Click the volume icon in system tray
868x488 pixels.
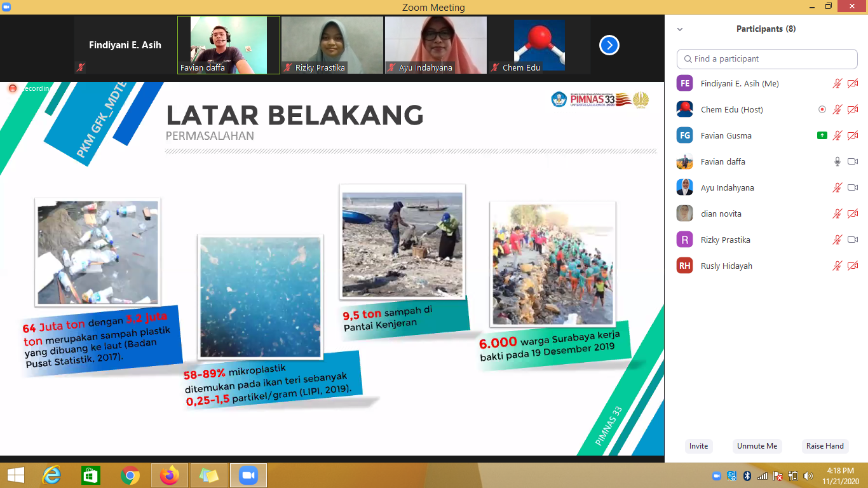pyautogui.click(x=808, y=476)
